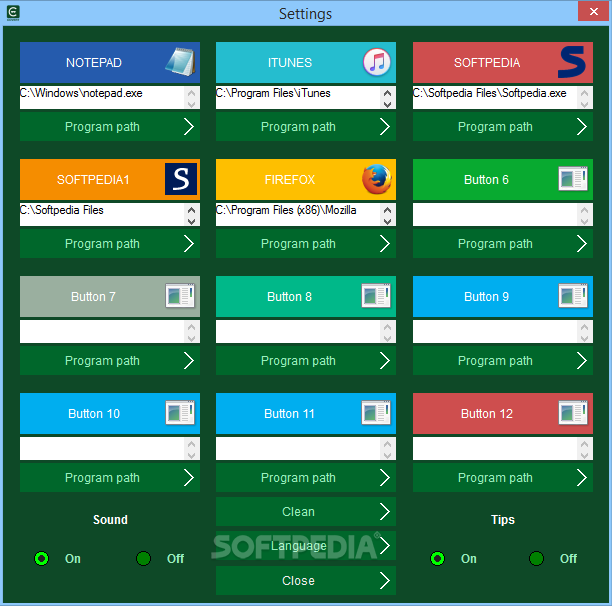This screenshot has width=612, height=606.
Task: Open Program path under SOFTPEDIA1
Action: (110, 243)
